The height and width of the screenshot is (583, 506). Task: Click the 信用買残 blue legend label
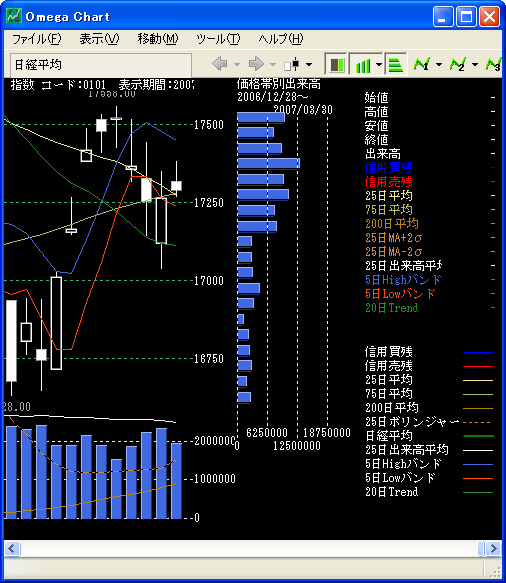(x=389, y=168)
